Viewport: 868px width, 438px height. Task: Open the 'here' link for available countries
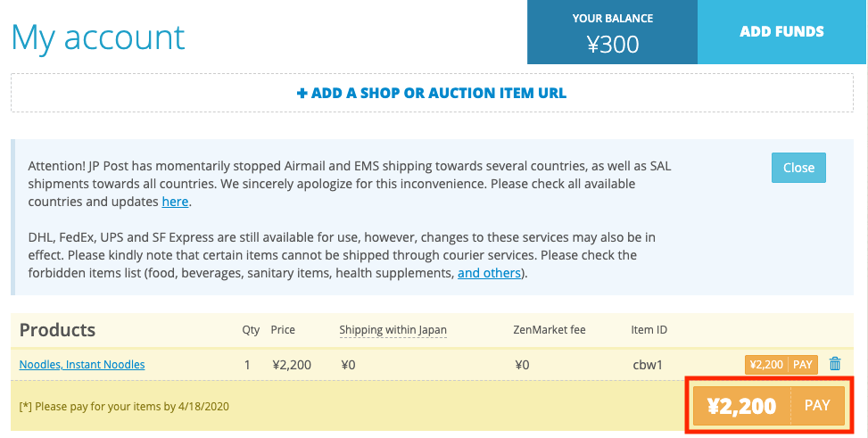pos(175,202)
